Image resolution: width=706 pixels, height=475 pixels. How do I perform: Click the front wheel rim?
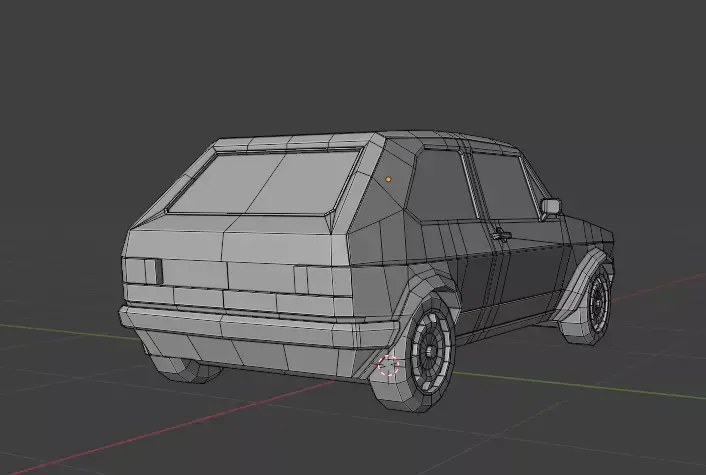(598, 301)
